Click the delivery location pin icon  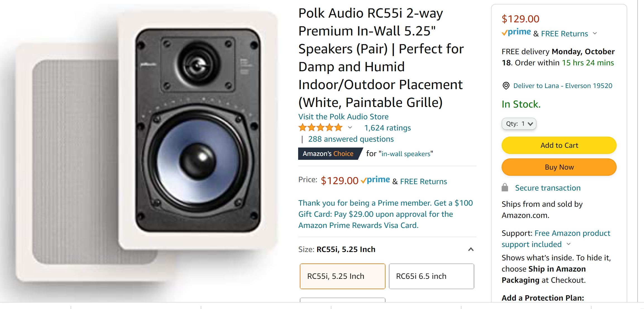pos(506,86)
